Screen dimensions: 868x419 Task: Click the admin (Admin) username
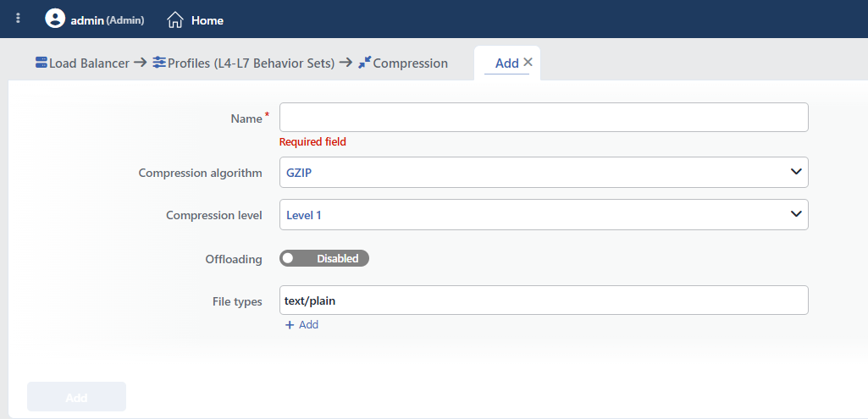pyautogui.click(x=108, y=20)
